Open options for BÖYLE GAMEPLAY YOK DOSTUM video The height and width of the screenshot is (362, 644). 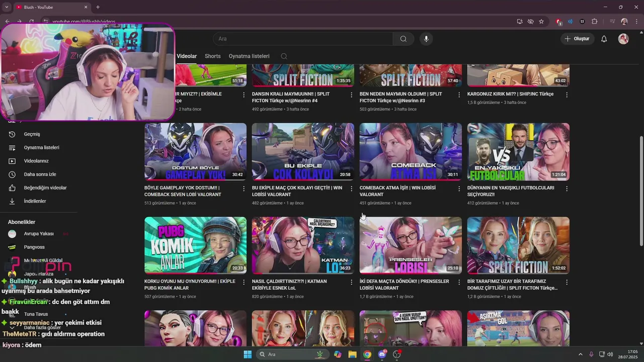[x=244, y=189]
